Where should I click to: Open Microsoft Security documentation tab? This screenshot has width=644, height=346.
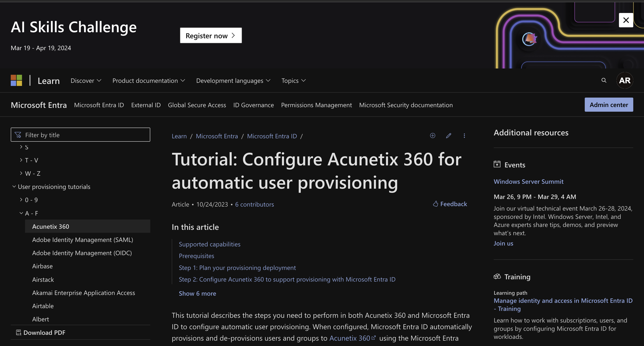click(406, 105)
